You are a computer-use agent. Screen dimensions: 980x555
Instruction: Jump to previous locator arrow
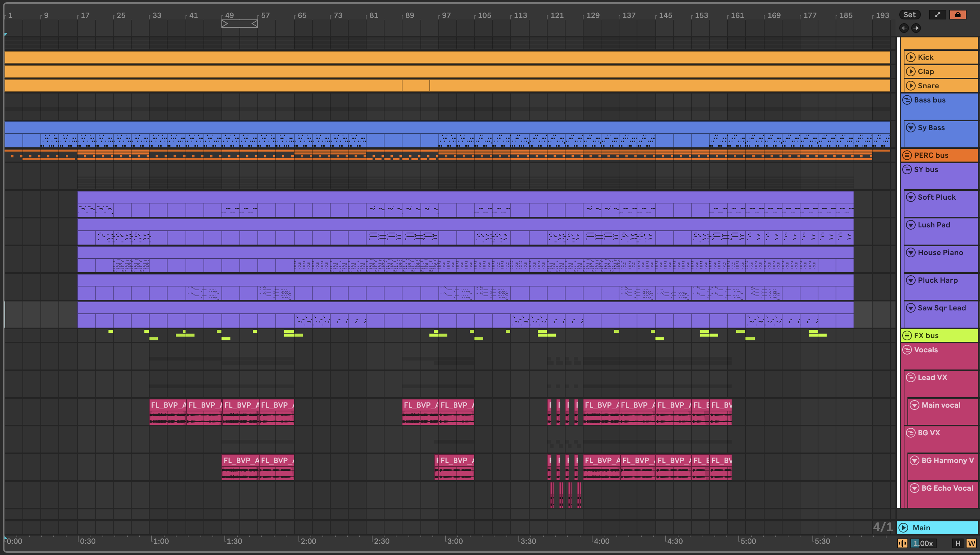tap(904, 28)
